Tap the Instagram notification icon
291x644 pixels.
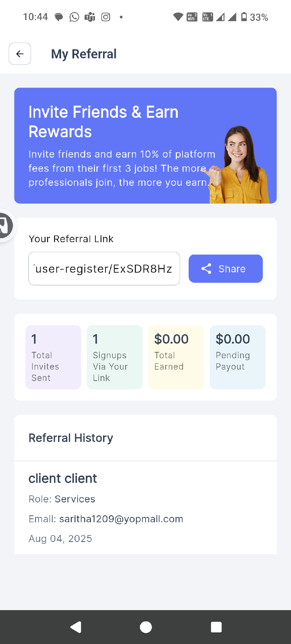click(106, 17)
